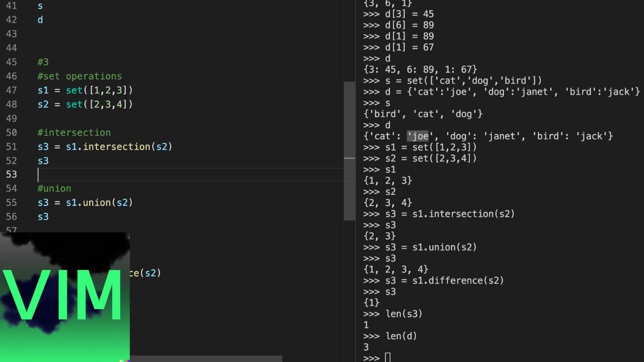Select the '#set operations' comment in editor
Viewport: 644px width, 362px height.
pyautogui.click(x=79, y=76)
